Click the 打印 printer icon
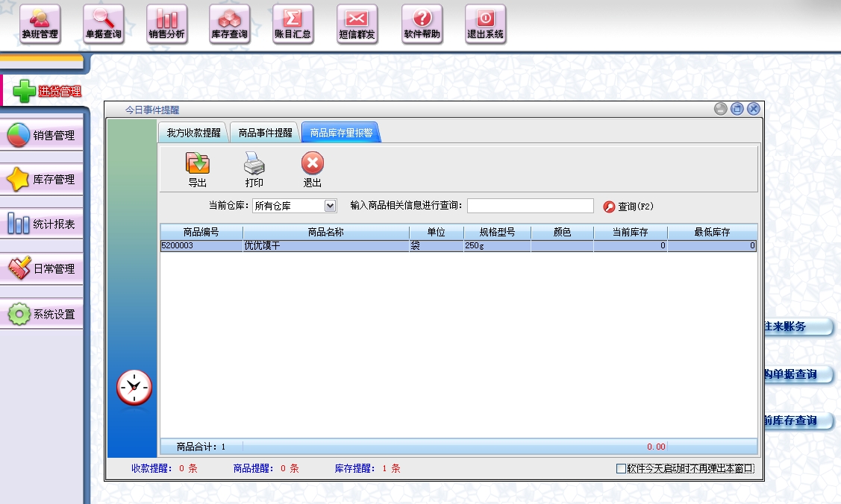Screen dimensions: 841x504 tap(254, 169)
